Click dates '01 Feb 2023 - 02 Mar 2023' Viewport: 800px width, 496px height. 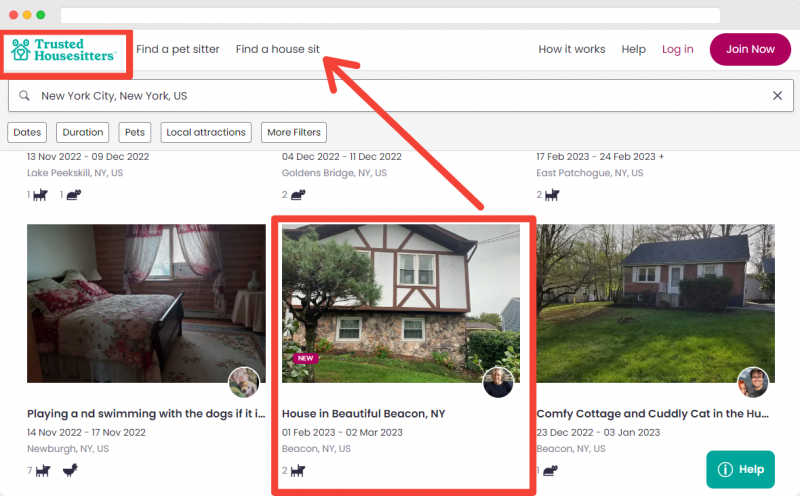(x=342, y=432)
